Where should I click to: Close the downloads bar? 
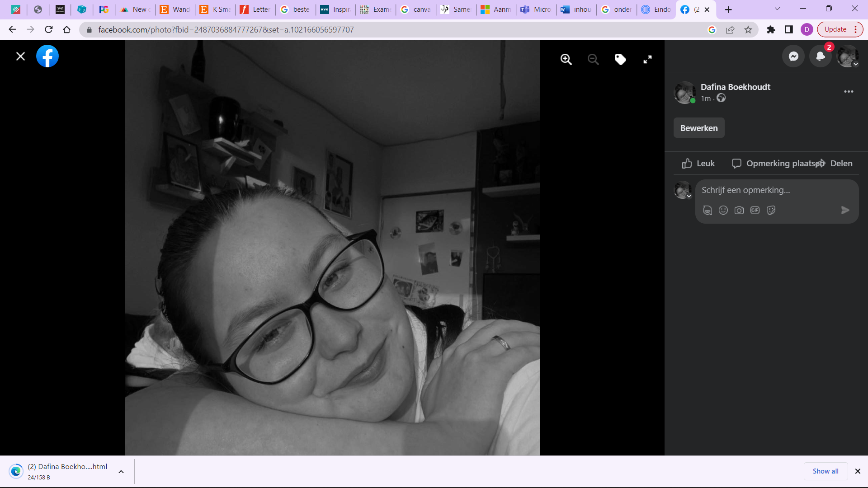858,471
